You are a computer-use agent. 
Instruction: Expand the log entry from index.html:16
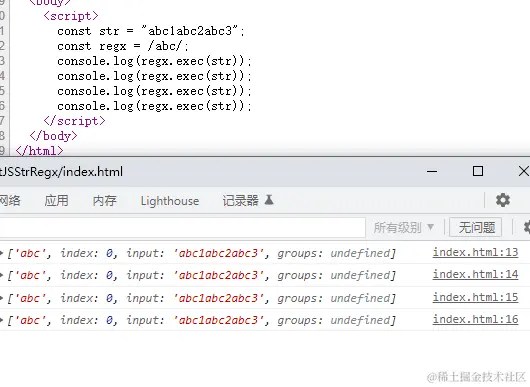click(2, 320)
